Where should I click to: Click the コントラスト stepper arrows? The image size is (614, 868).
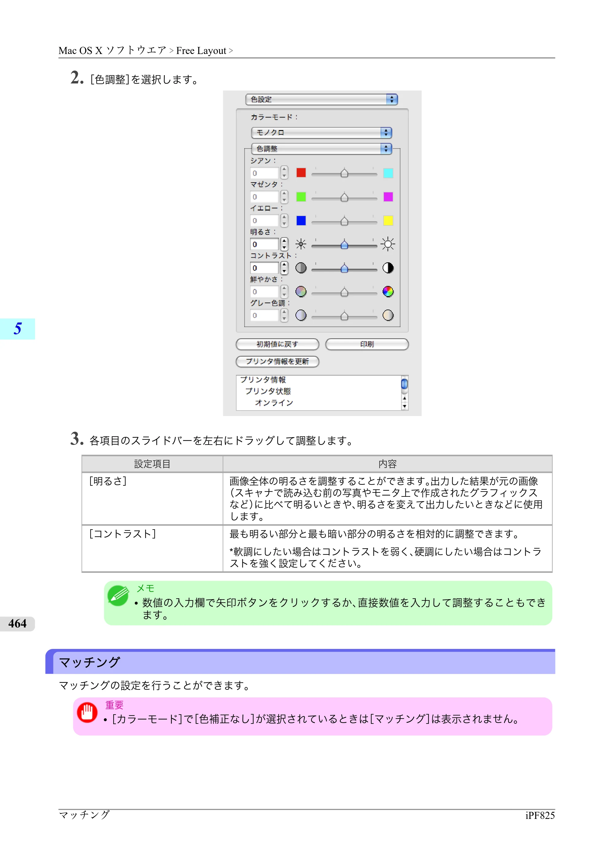tap(284, 268)
